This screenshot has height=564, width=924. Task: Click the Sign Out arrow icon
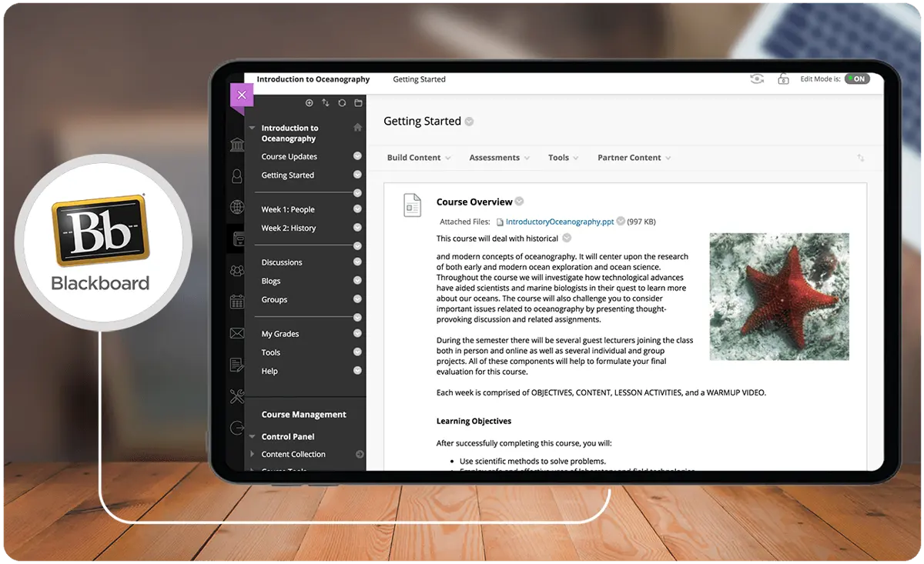[237, 429]
